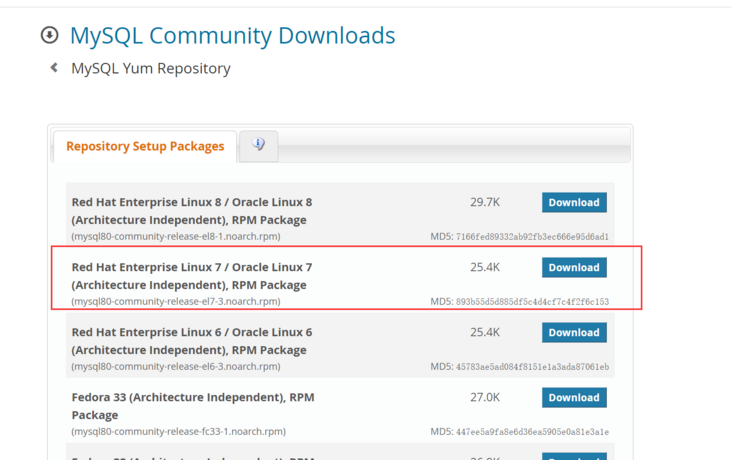Download the Red Hat Enterprise Linux 7 package
732x460 pixels.
tap(573, 267)
